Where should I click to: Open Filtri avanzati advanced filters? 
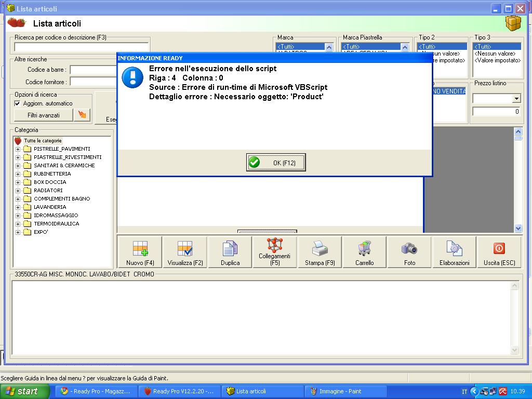click(x=44, y=115)
